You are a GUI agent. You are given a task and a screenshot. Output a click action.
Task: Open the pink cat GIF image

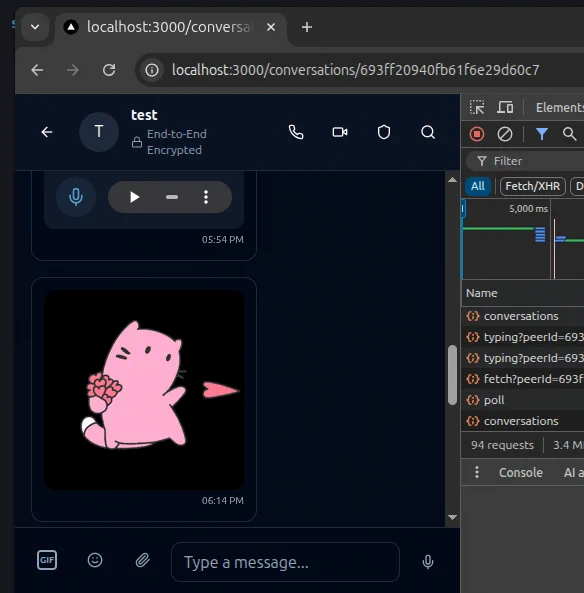pyautogui.click(x=144, y=390)
